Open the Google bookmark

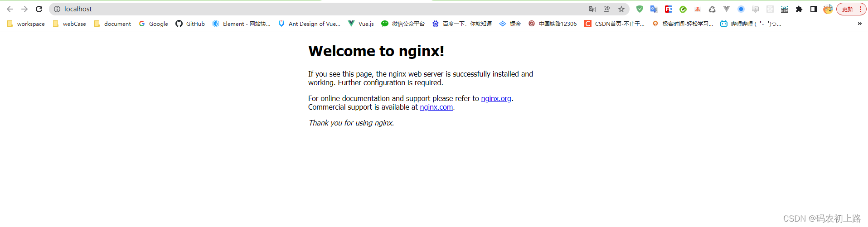154,24
